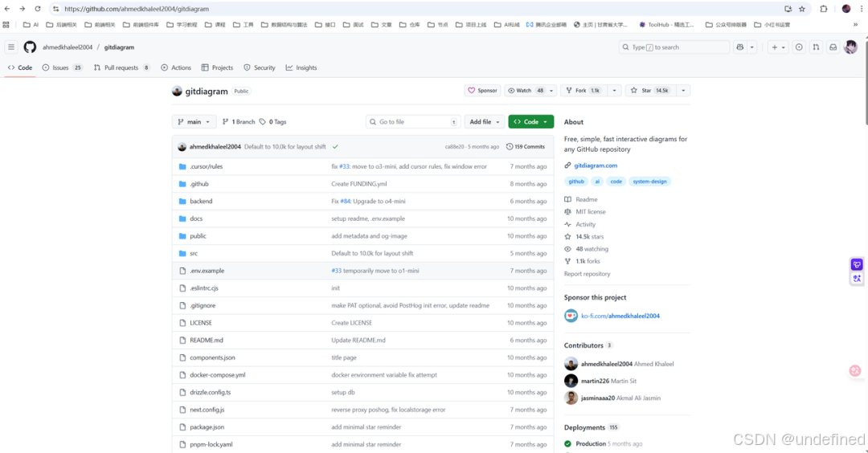Open Report repository link

pos(587,274)
